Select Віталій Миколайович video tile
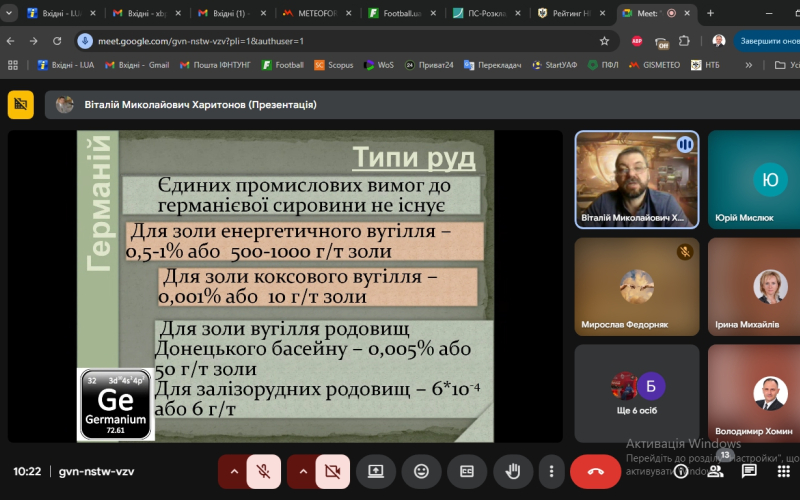Image resolution: width=800 pixels, height=500 pixels. (x=637, y=180)
